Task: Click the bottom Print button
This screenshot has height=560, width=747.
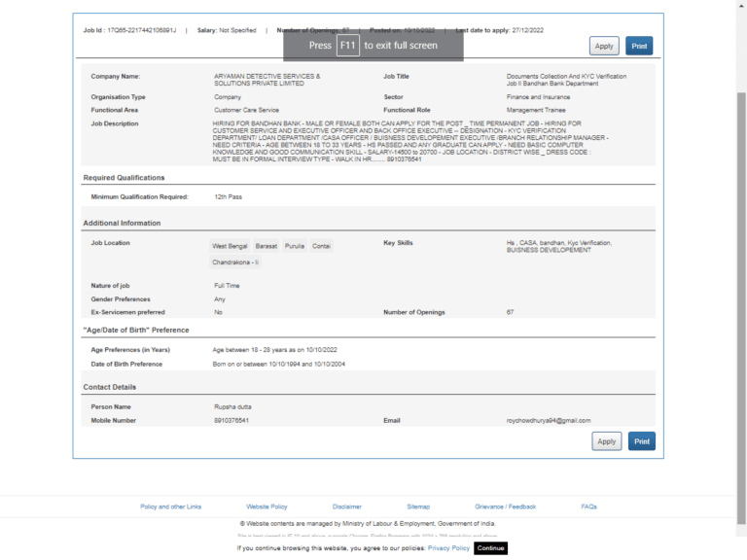Action: click(x=642, y=441)
